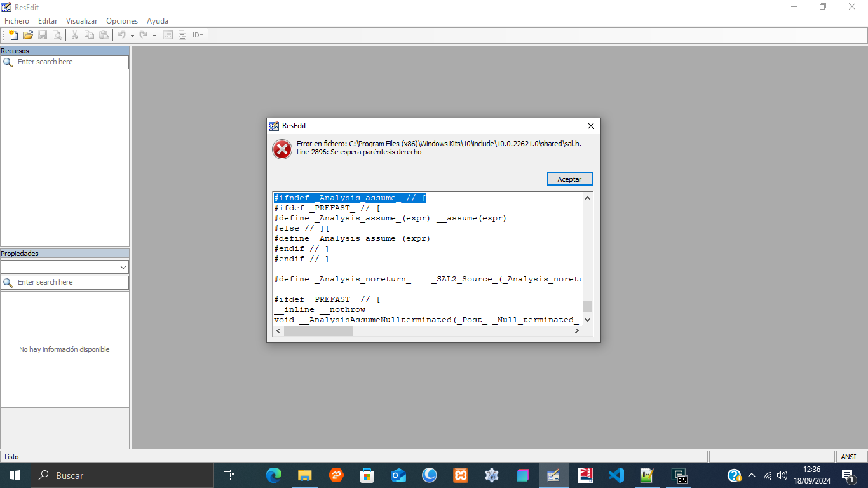
Task: Open Visual Studio Code from the taskbar
Action: coord(616,475)
